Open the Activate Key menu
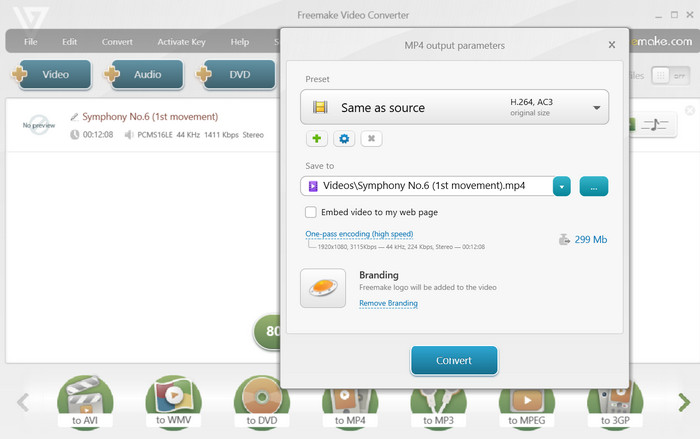The image size is (700, 439). click(x=181, y=42)
